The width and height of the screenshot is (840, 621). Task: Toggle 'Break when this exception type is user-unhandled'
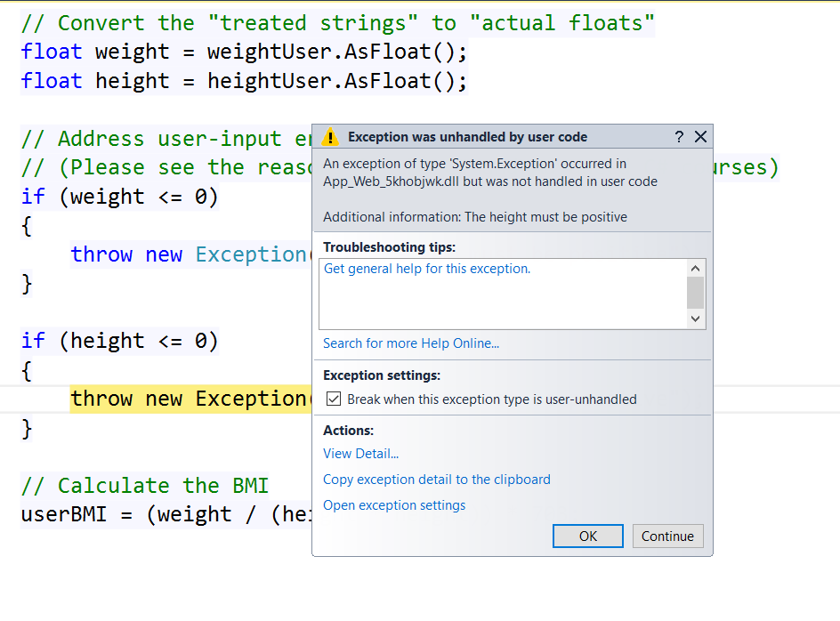(x=334, y=399)
